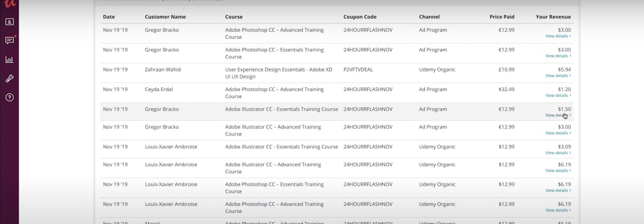Select coupon code P2VFTVDEAL
This screenshot has height=224, width=644.
coord(358,69)
